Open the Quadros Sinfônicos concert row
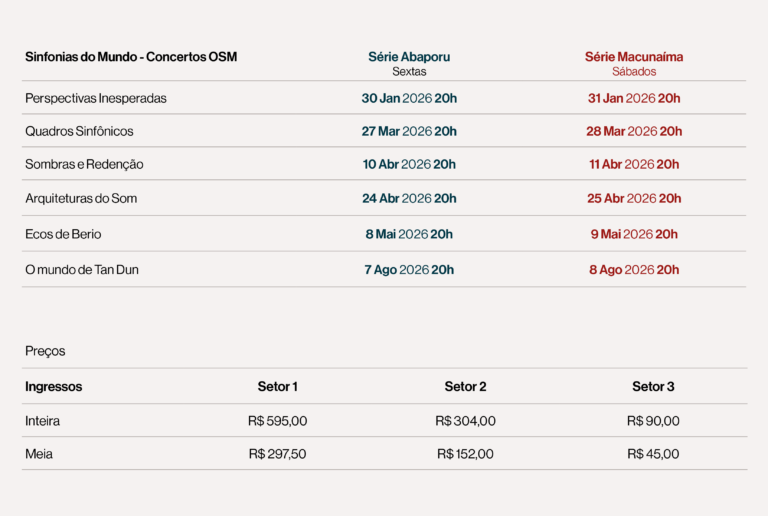 (79, 131)
